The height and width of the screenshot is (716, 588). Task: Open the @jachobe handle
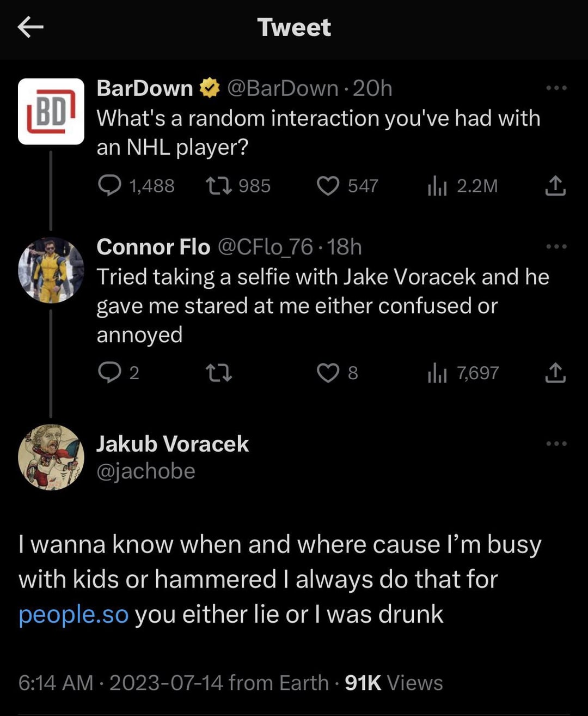coord(146,471)
